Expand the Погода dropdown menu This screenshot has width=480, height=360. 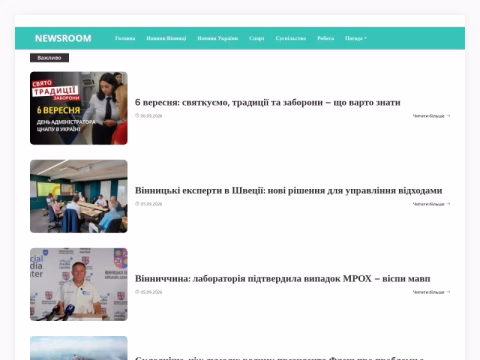click(x=356, y=38)
